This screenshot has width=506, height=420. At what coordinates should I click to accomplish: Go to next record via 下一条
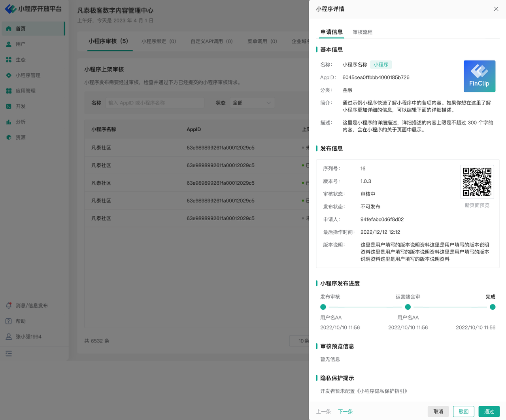click(x=345, y=412)
